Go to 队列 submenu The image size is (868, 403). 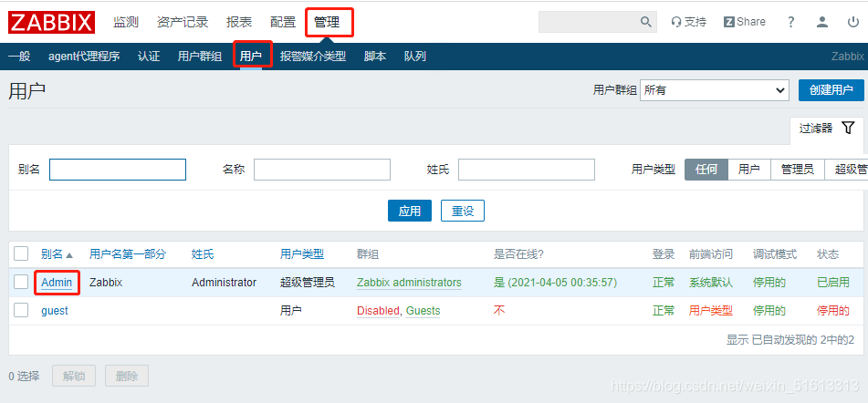415,57
